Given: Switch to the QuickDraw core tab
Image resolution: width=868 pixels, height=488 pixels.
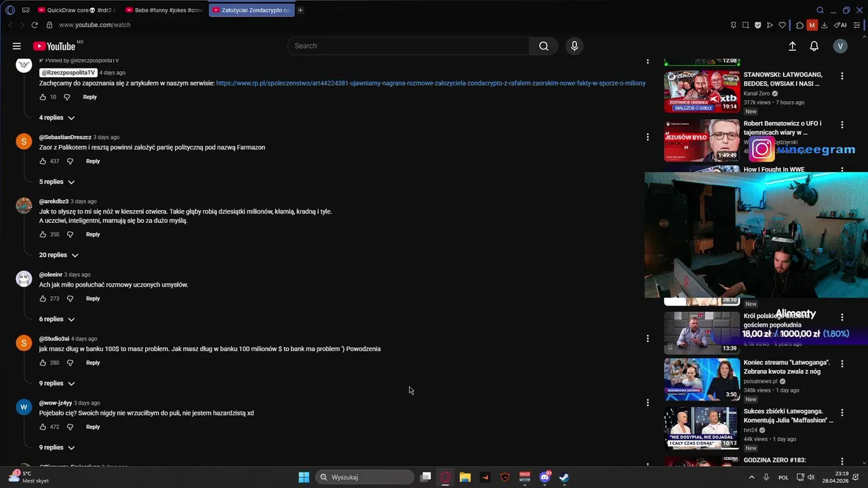Looking at the screenshot, I should pos(77,10).
